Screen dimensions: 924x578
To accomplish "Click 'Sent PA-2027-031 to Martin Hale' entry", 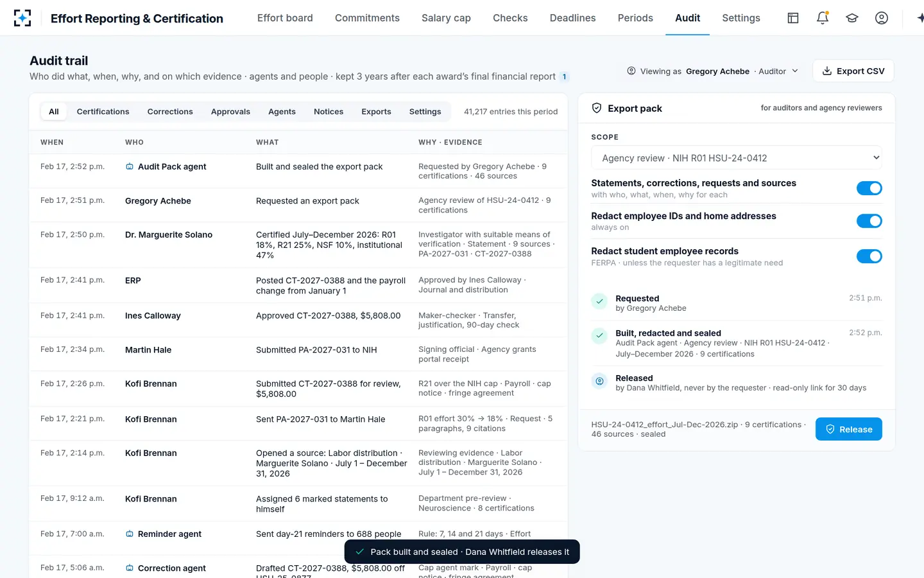I will click(321, 419).
